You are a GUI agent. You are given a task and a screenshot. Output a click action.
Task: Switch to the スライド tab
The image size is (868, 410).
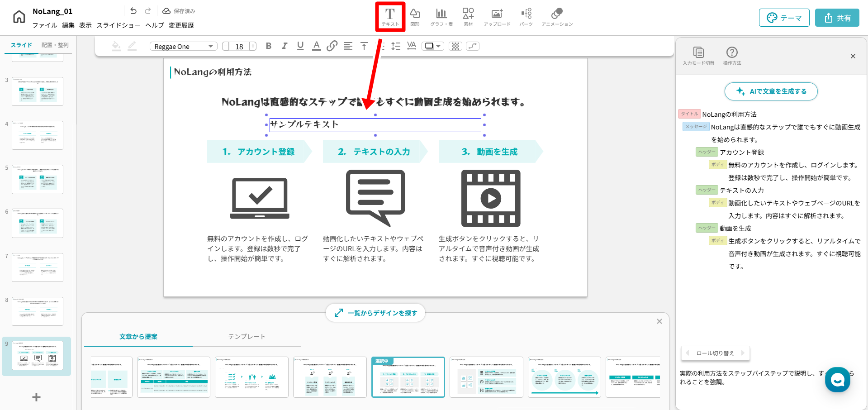tap(21, 45)
